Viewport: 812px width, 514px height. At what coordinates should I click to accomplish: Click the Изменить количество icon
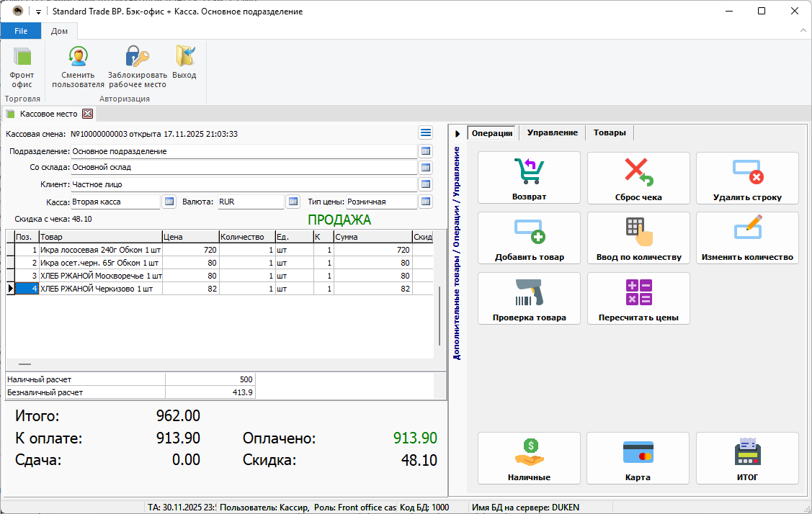pyautogui.click(x=747, y=238)
